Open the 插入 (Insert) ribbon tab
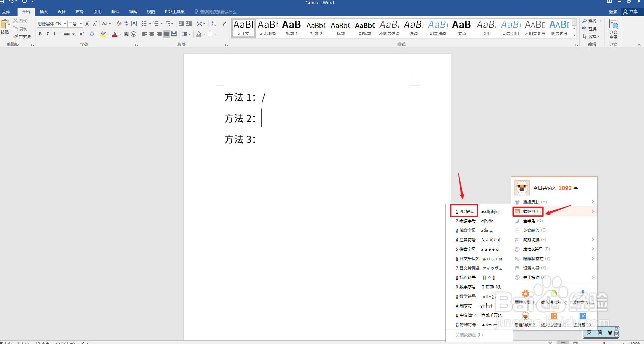Viewport: 644px width, 344px height. tap(44, 12)
